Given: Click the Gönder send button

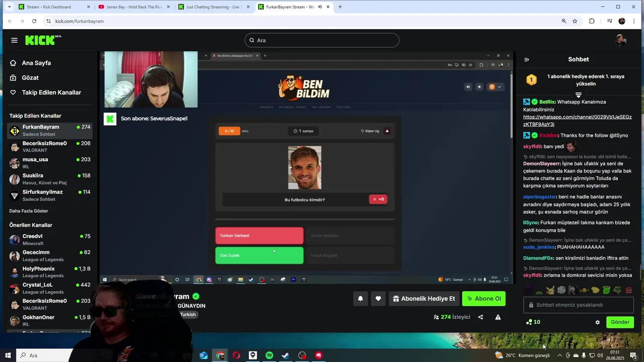Looking at the screenshot, I should [620, 322].
